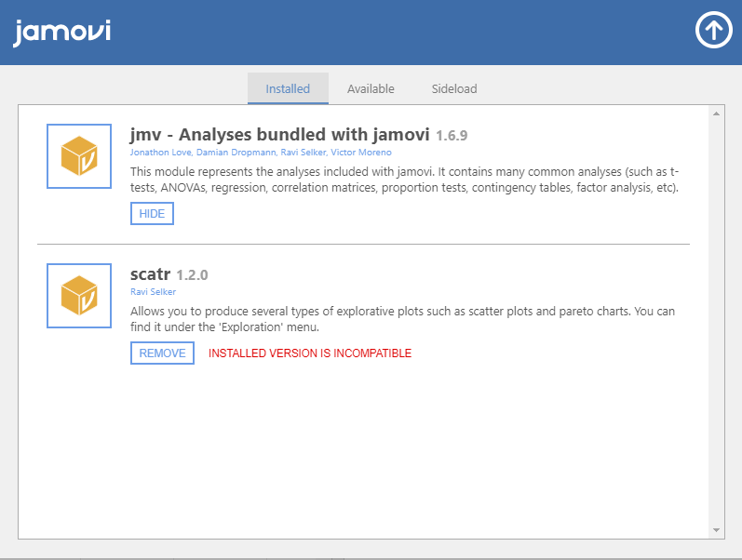This screenshot has width=742, height=560.
Task: Click the jmv version number 1.6.9
Action: pyautogui.click(x=452, y=136)
